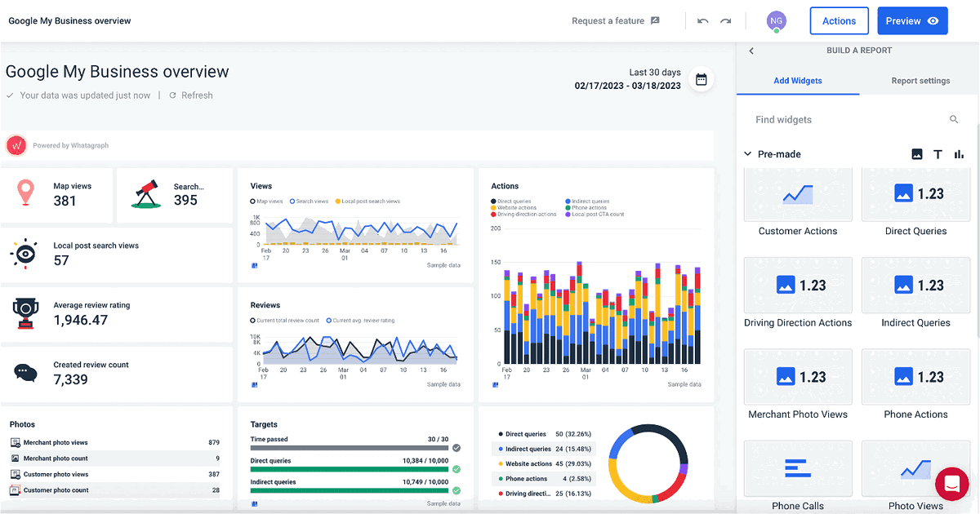Open the calendar icon for date range
Image resolution: width=980 pixels, height=514 pixels.
click(x=701, y=78)
